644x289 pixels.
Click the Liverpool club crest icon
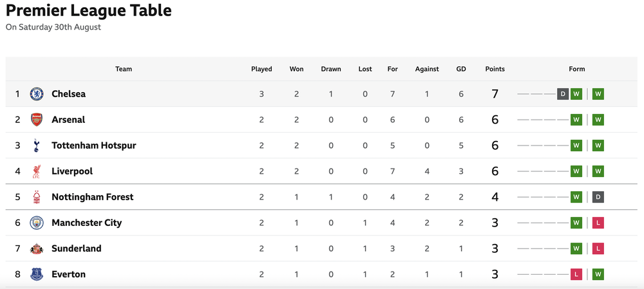tap(37, 171)
